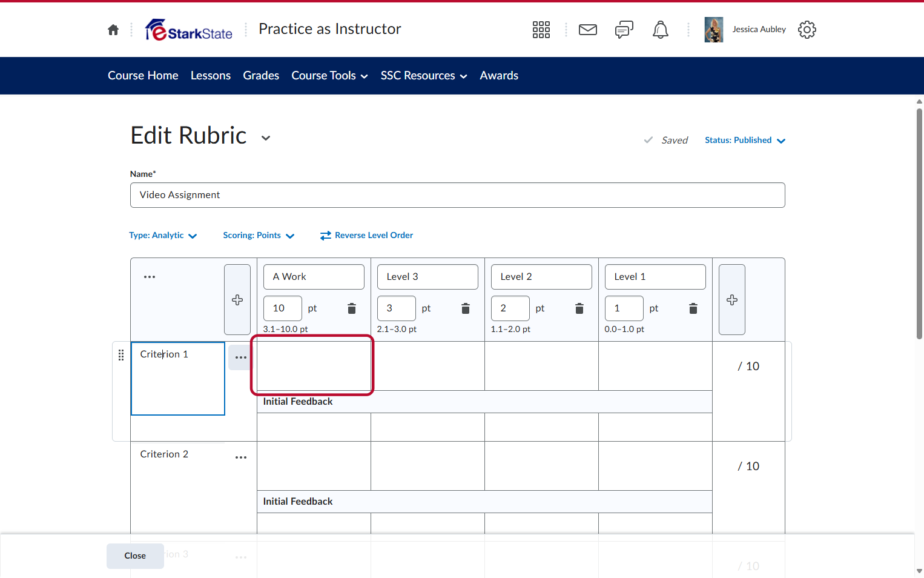Open the Scoring: Points dropdown

(x=259, y=235)
